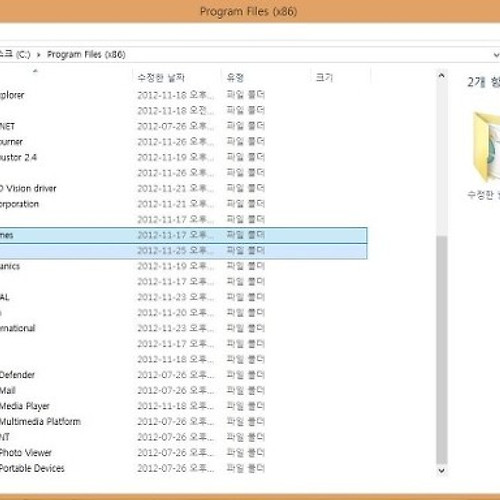Select the Windows Multimedia Platform folder
This screenshot has height=500, width=500.
point(183,422)
